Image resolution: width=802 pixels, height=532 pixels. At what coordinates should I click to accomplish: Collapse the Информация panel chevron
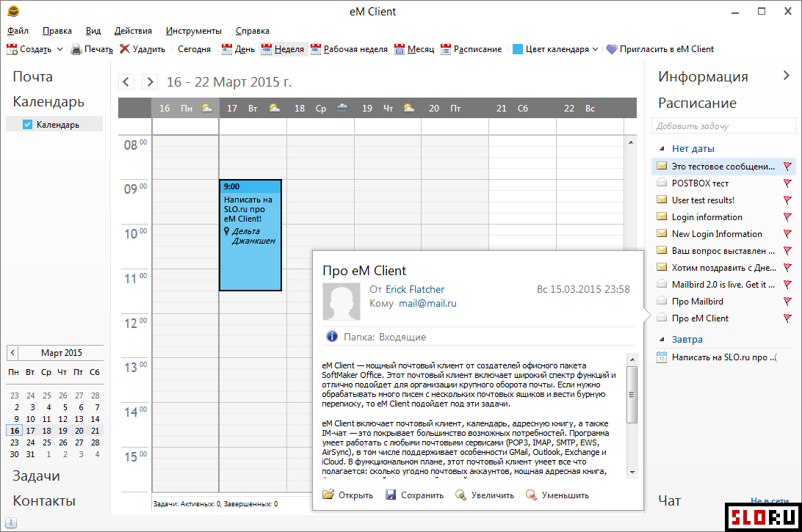(x=786, y=76)
